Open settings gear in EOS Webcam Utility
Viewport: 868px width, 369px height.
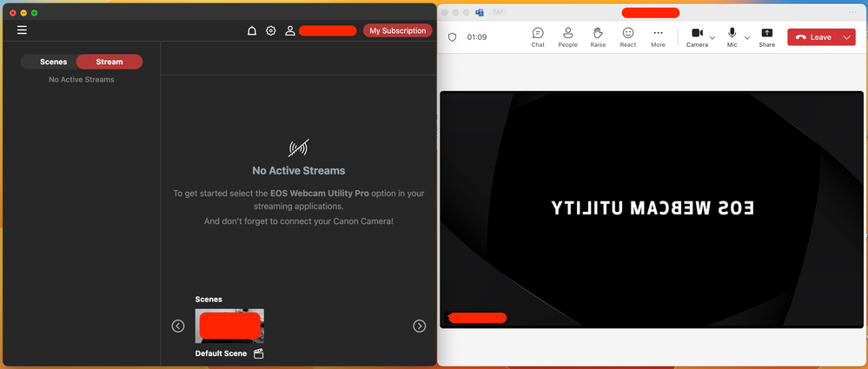(x=271, y=30)
